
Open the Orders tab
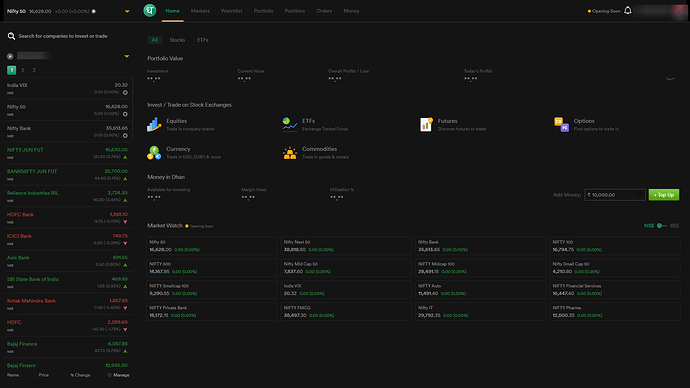[324, 11]
